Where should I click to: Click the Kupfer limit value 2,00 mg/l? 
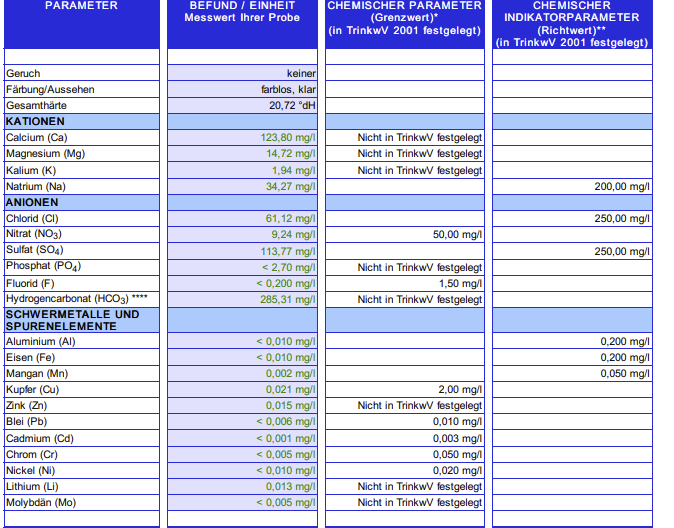pos(460,389)
